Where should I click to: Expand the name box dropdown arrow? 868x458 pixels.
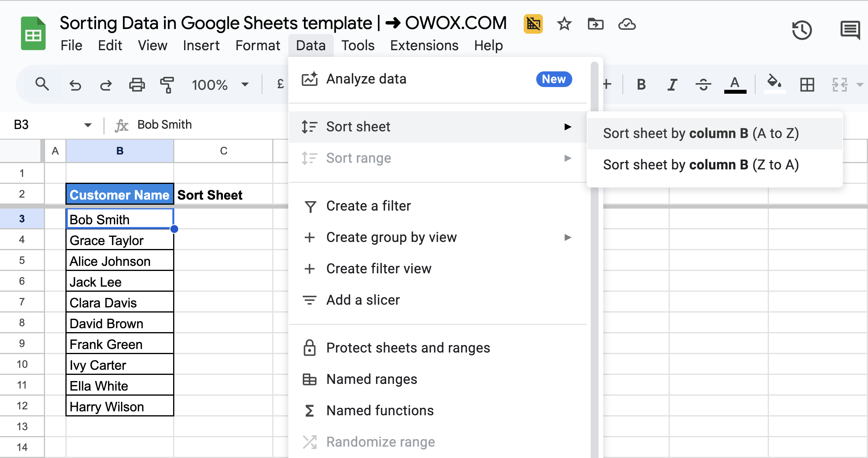88,125
